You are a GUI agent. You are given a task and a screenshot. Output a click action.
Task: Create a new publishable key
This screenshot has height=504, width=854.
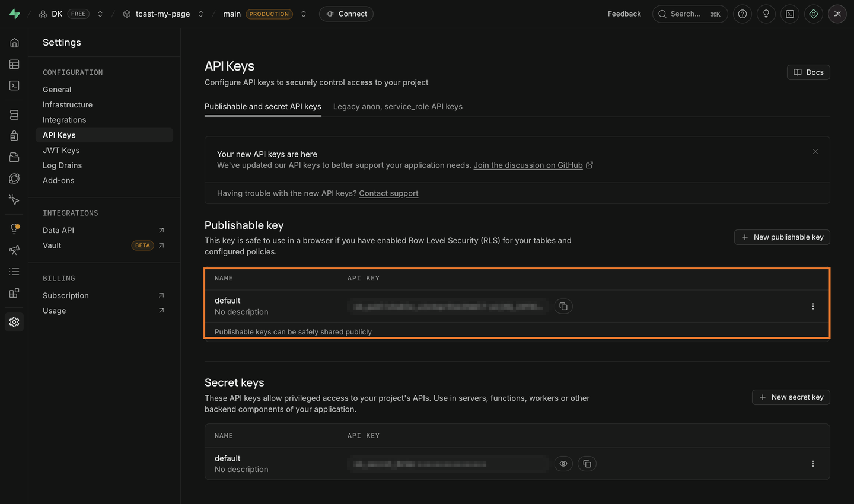tap(782, 237)
